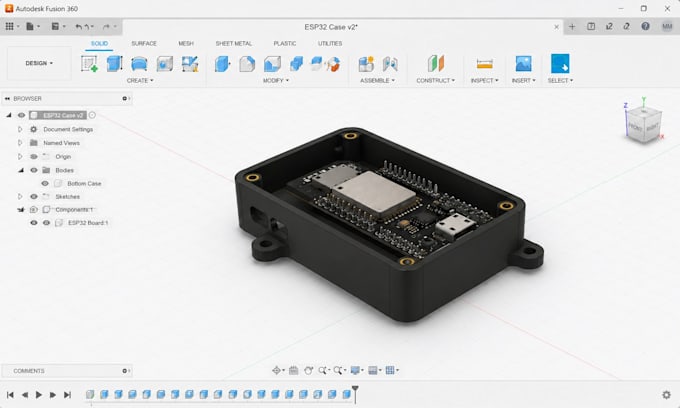This screenshot has height=408, width=680.
Task: Toggle visibility of ESP32 Case v2 root
Action: pos(21,115)
